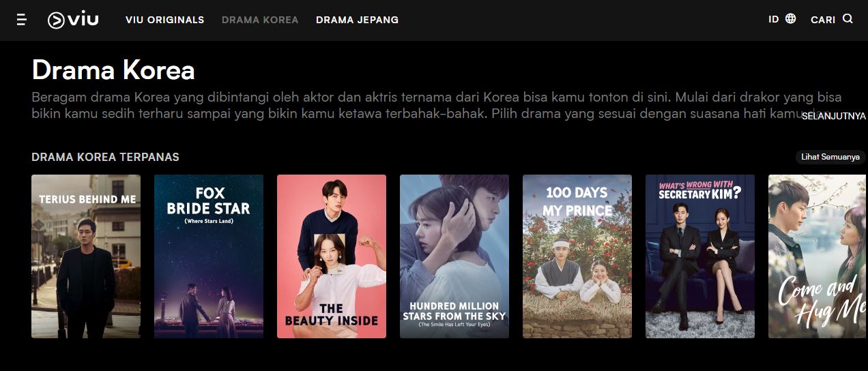
Task: Open the hamburger menu icon
Action: [22, 20]
